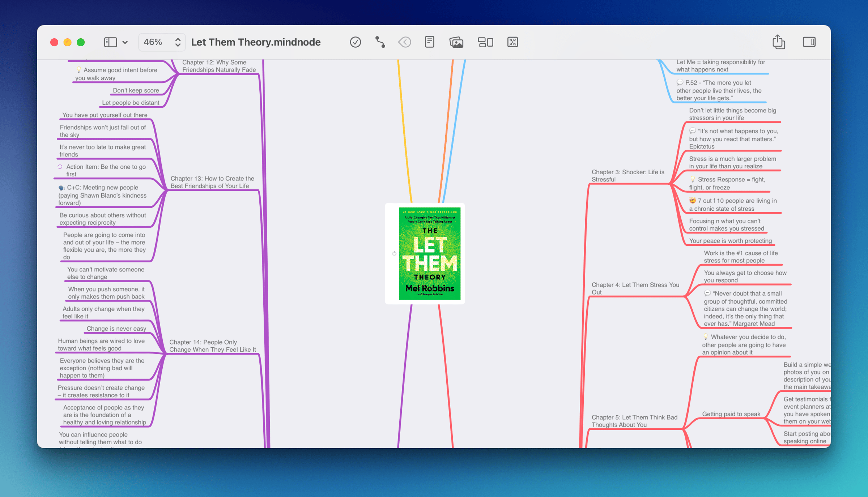Toggle the left sidebar panel icon
The height and width of the screenshot is (497, 868).
pyautogui.click(x=110, y=42)
